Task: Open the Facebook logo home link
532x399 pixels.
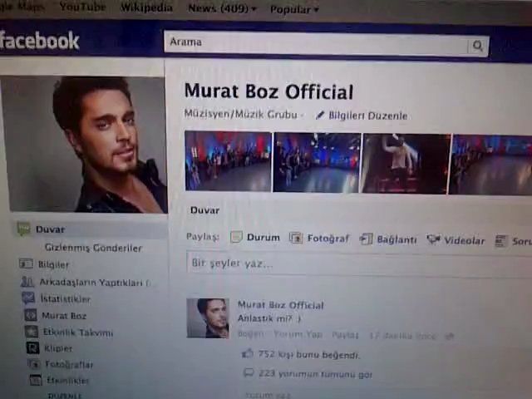Action: 39,41
